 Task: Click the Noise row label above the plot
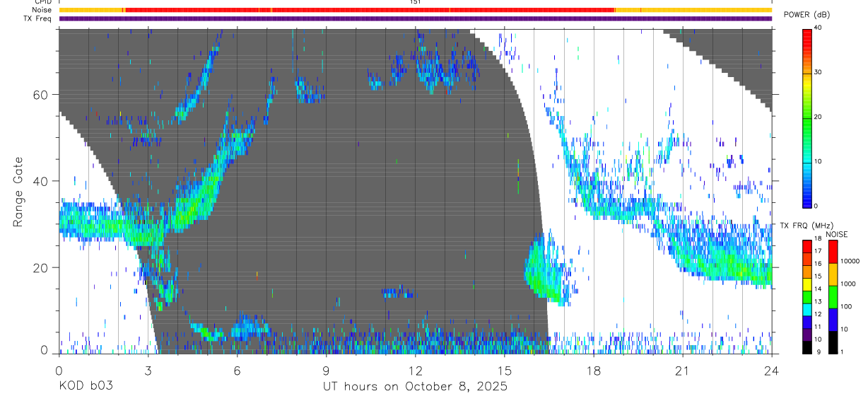coord(41,10)
